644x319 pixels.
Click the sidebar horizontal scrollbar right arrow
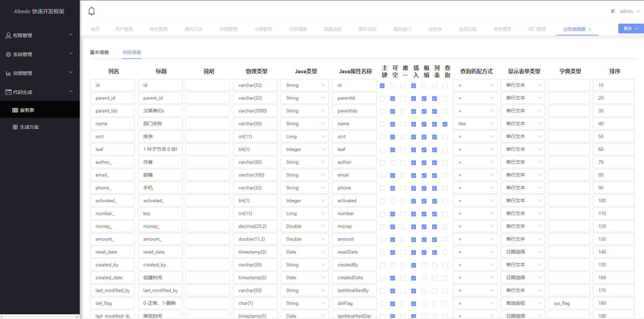tap(77, 317)
